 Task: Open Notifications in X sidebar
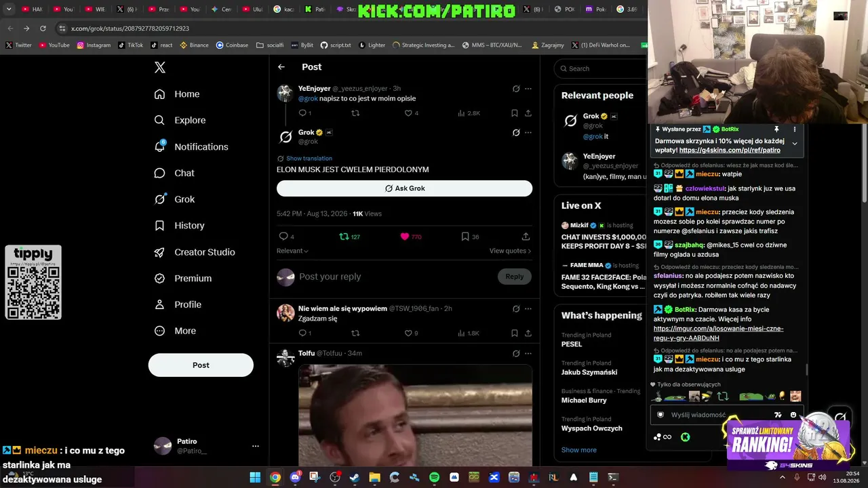point(191,146)
